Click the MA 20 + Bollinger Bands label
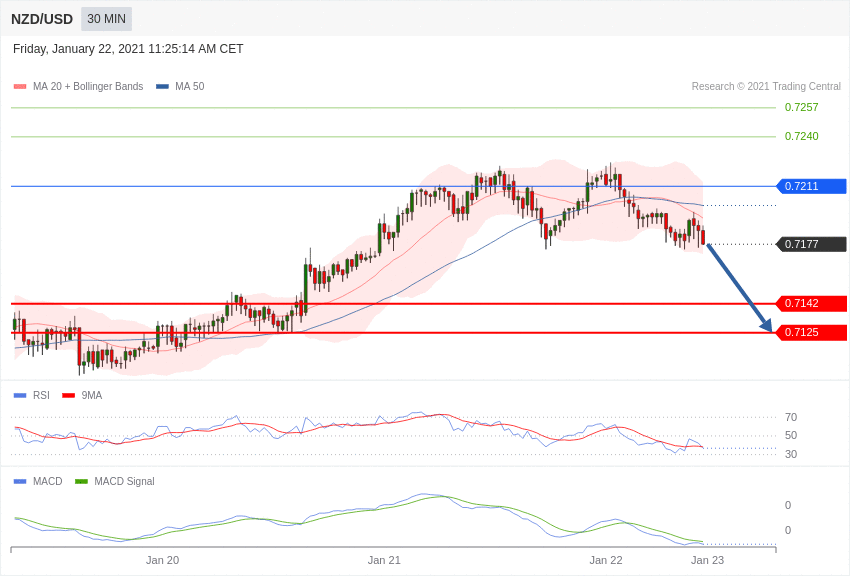The image size is (850, 576). (x=88, y=86)
